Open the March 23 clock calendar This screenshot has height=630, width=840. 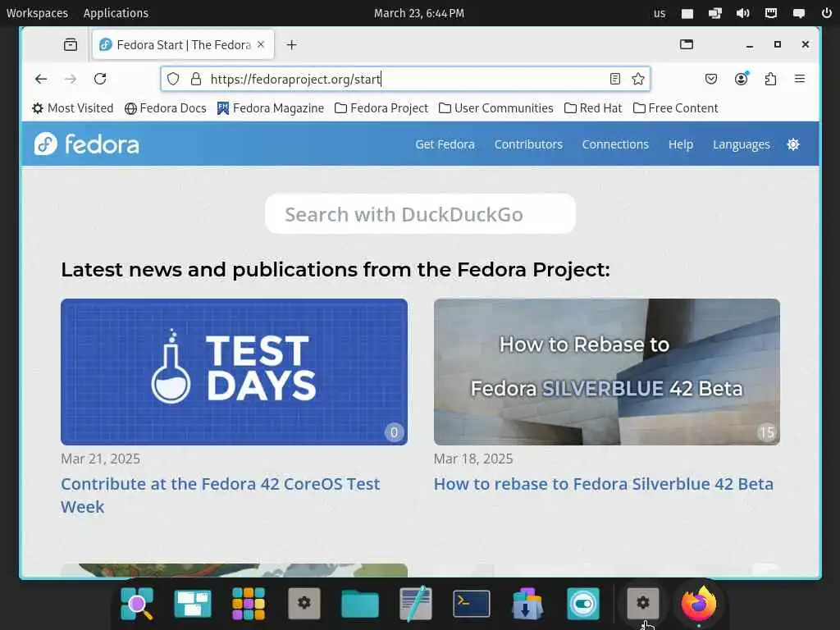tap(419, 13)
